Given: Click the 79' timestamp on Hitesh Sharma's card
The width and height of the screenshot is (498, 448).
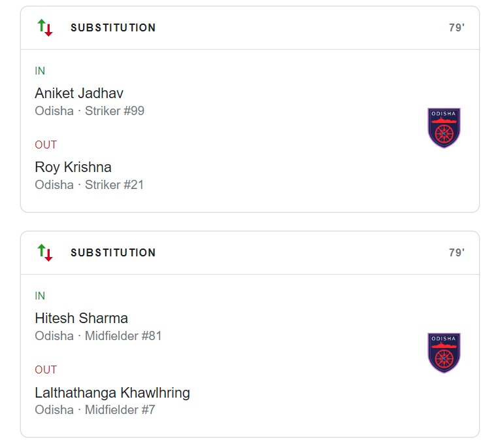Looking at the screenshot, I should click(x=456, y=253).
